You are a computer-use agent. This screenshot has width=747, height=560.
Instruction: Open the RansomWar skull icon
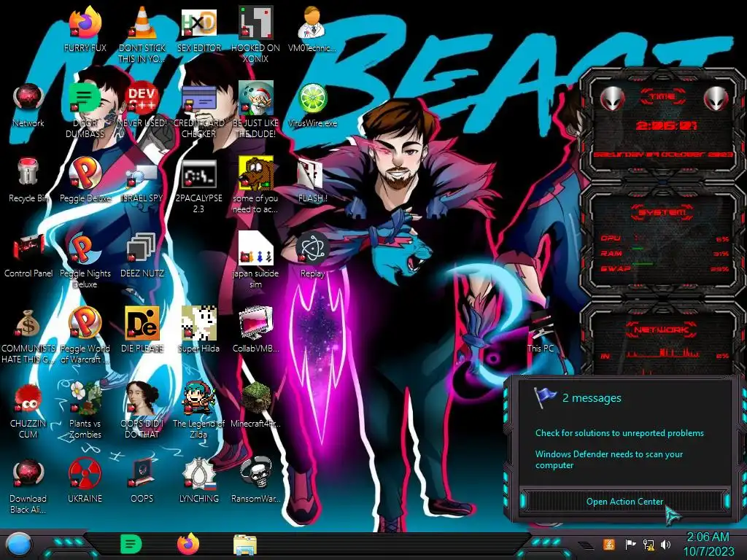[x=255, y=472]
